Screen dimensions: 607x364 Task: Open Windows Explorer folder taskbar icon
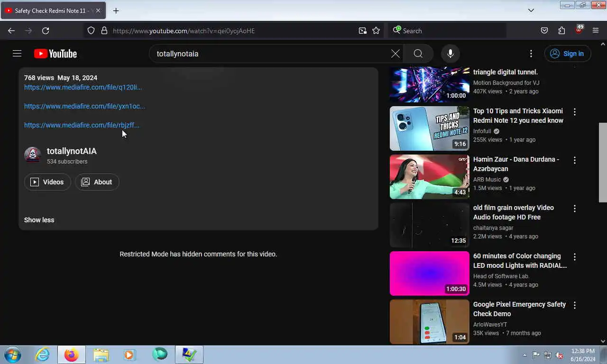(101, 355)
